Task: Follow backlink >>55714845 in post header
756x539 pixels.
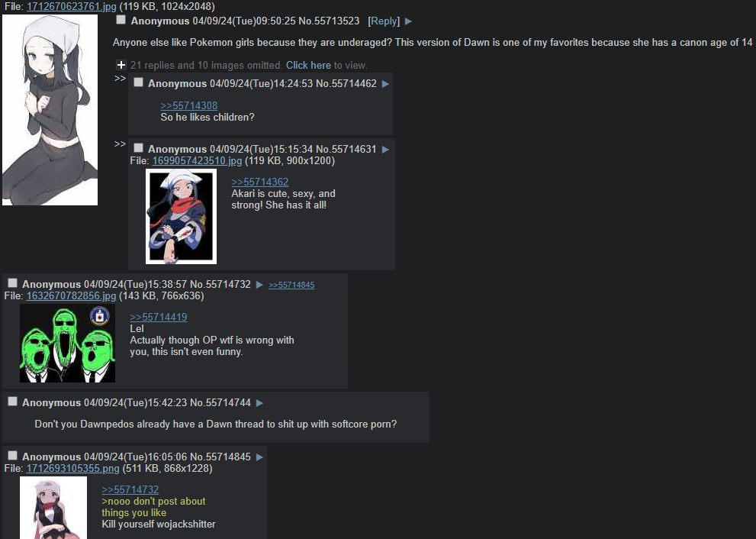Action: coord(291,286)
